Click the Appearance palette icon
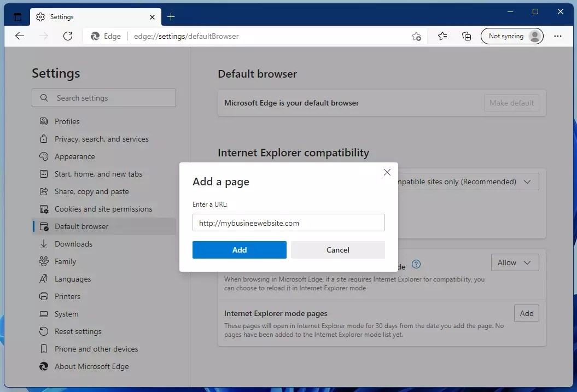Image resolution: width=577 pixels, height=392 pixels. pyautogui.click(x=44, y=156)
